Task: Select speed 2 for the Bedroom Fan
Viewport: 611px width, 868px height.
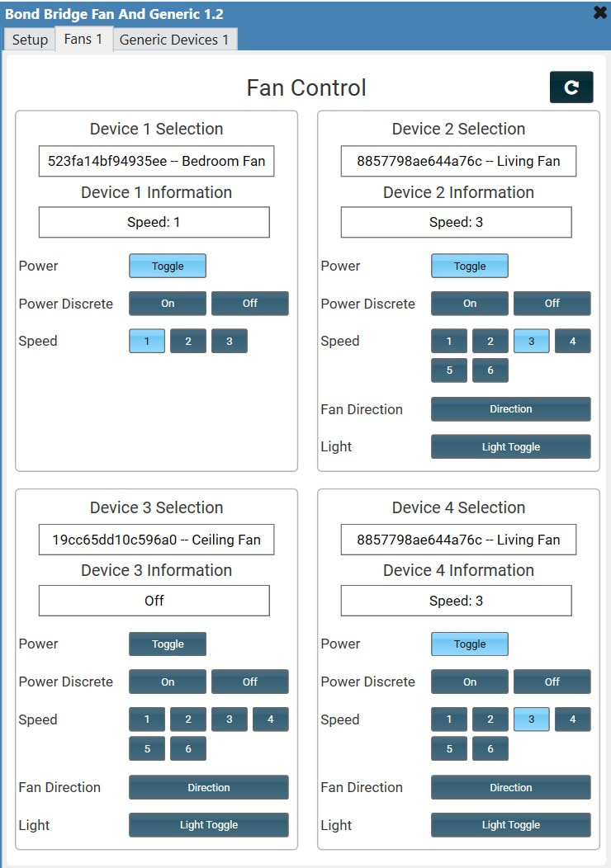Action: click(187, 341)
